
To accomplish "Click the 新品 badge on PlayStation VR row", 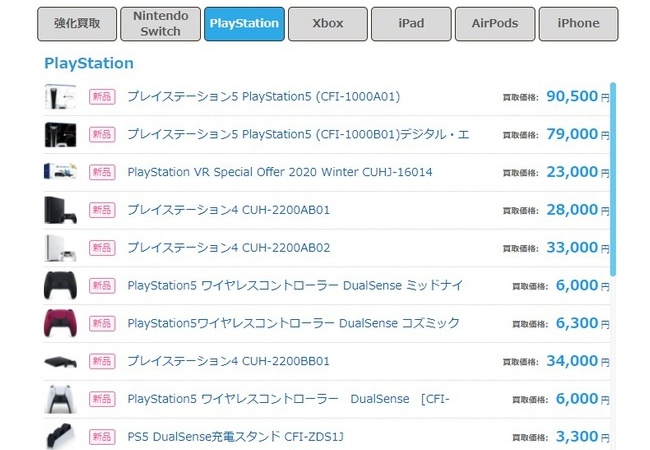I will (x=102, y=172).
